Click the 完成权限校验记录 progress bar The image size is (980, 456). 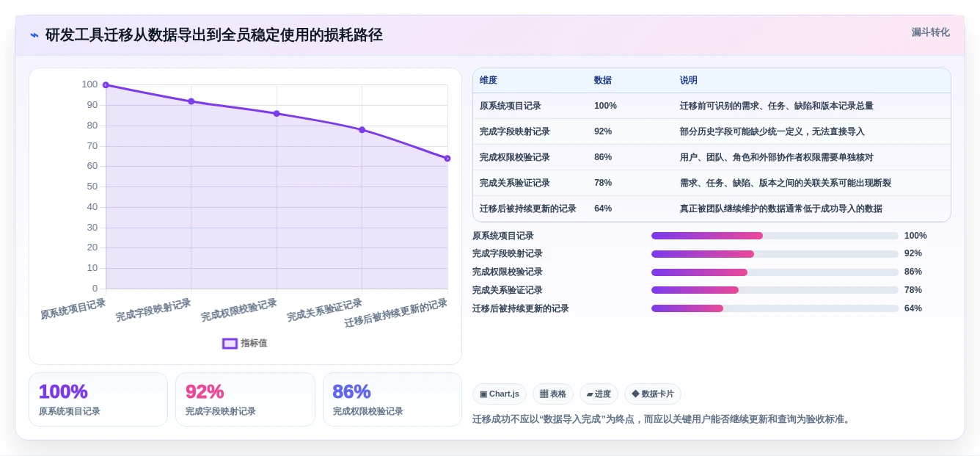775,272
